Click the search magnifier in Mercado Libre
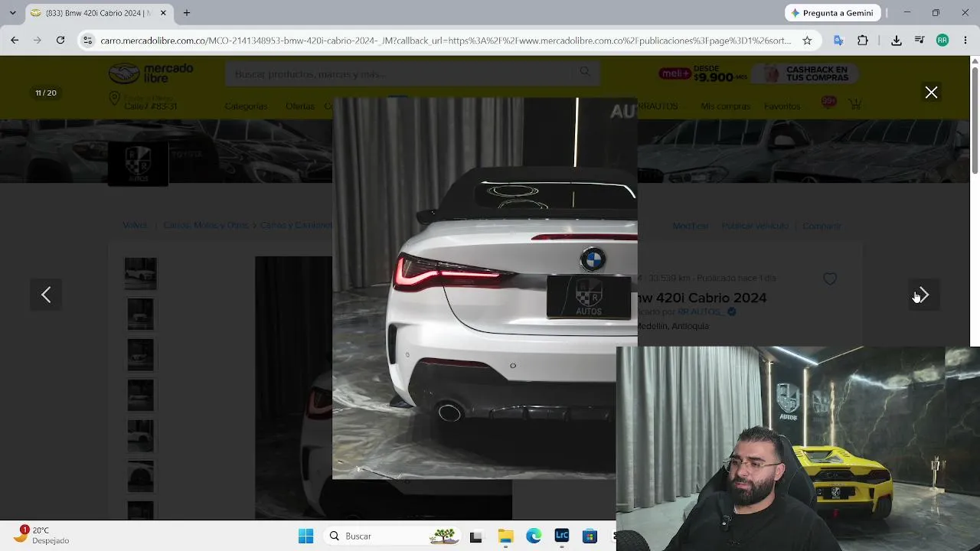Screen dimensions: 980x551 pos(585,72)
